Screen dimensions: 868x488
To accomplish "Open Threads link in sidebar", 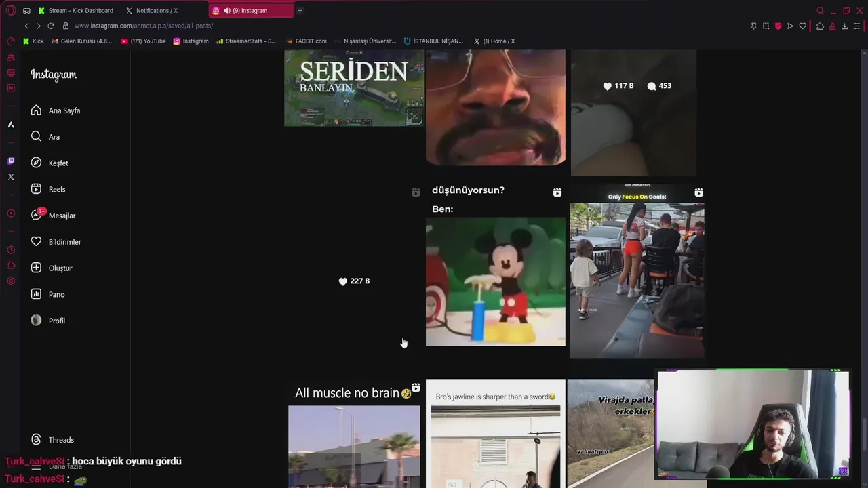I will coord(52,440).
